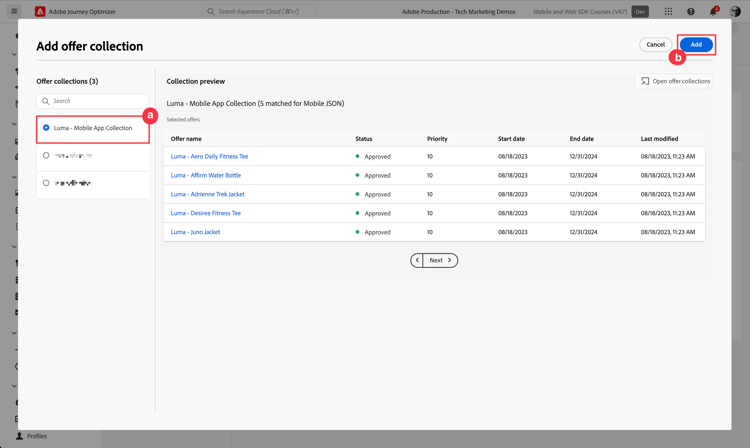Open Luma - Adrienne Trek Jacket offer
This screenshot has height=448, width=750.
(208, 194)
